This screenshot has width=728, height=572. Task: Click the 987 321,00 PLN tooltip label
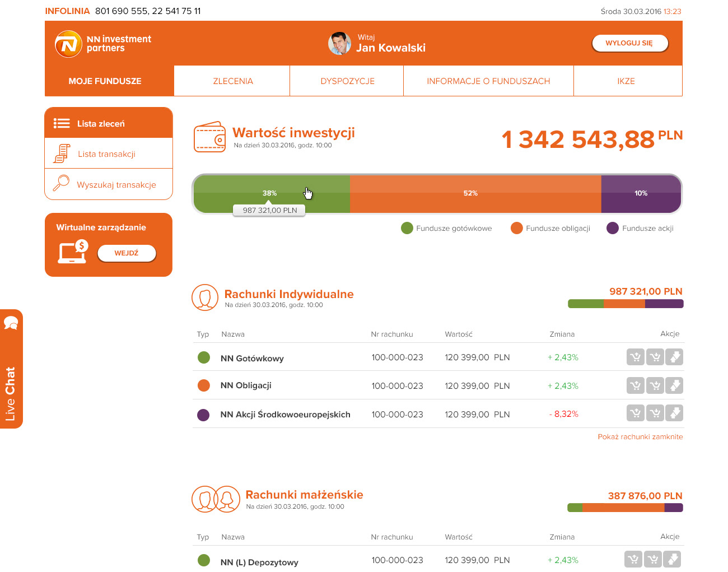click(x=269, y=210)
